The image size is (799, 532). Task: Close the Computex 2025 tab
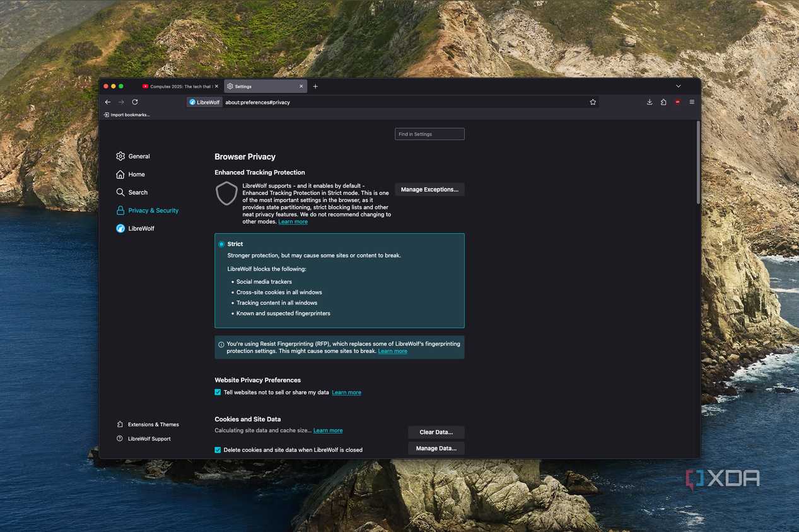[216, 86]
